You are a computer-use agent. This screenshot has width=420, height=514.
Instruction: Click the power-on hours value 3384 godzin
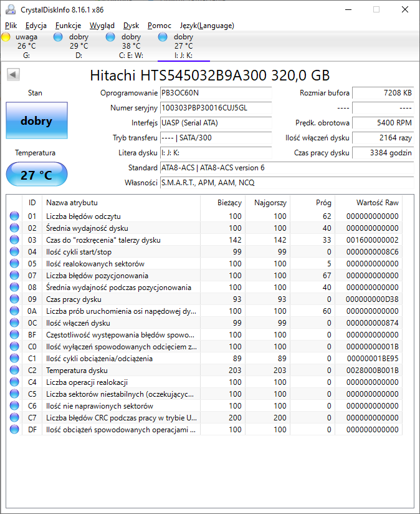[383, 153]
